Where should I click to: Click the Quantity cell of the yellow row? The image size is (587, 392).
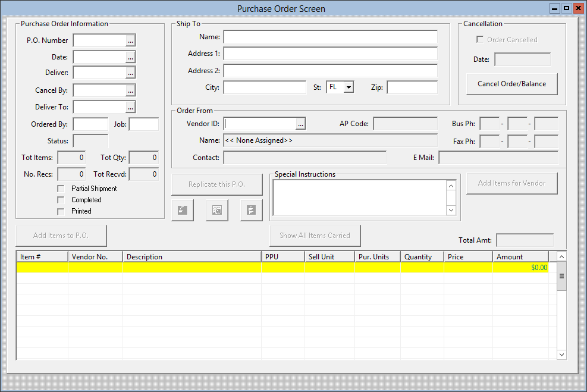[x=422, y=267]
